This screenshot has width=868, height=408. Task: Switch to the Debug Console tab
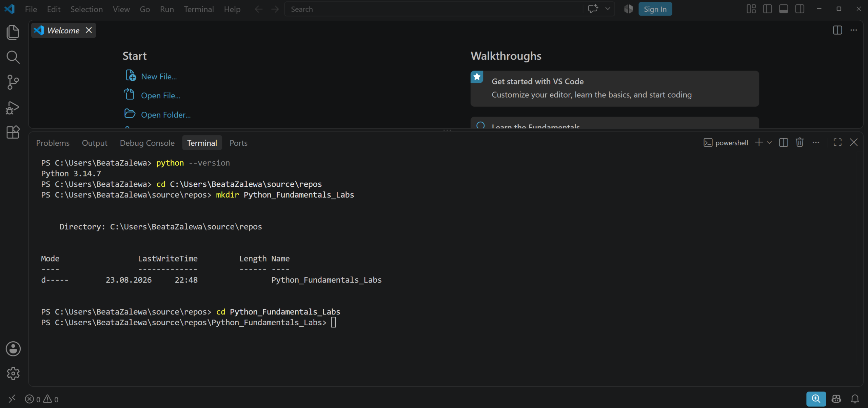pyautogui.click(x=147, y=143)
